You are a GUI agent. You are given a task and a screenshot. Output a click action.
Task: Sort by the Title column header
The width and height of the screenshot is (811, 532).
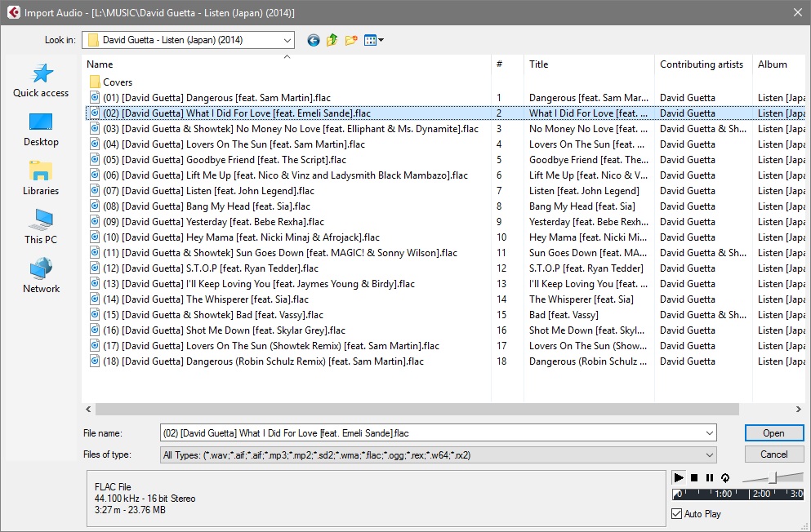tap(589, 64)
